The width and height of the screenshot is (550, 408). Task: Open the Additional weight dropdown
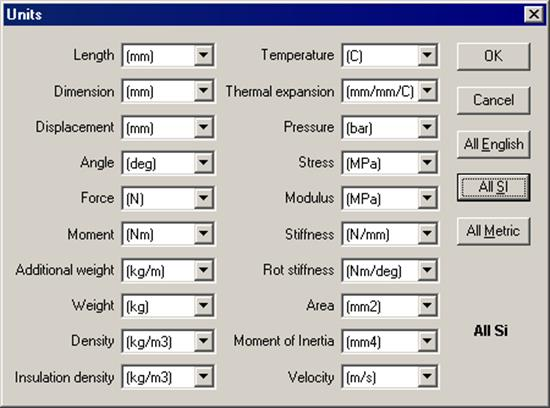tap(203, 270)
